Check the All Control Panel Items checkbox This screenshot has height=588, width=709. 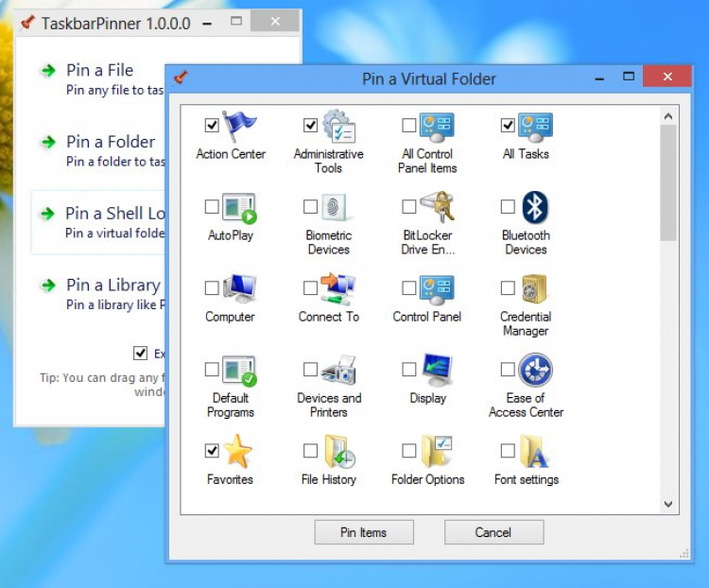[408, 125]
